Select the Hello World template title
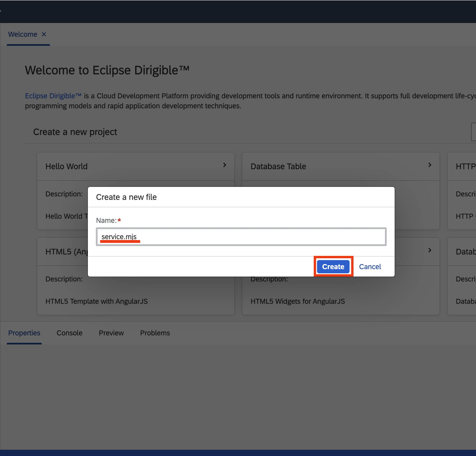The width and height of the screenshot is (476, 456). tap(66, 166)
